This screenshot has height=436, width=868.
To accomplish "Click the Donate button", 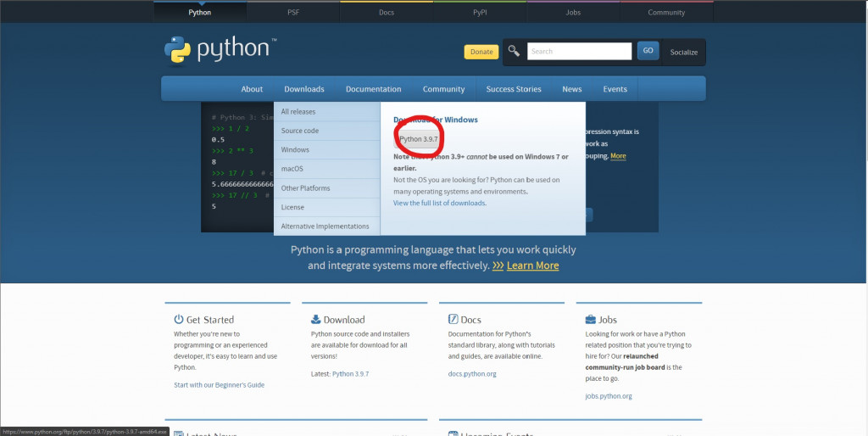I will [x=481, y=52].
